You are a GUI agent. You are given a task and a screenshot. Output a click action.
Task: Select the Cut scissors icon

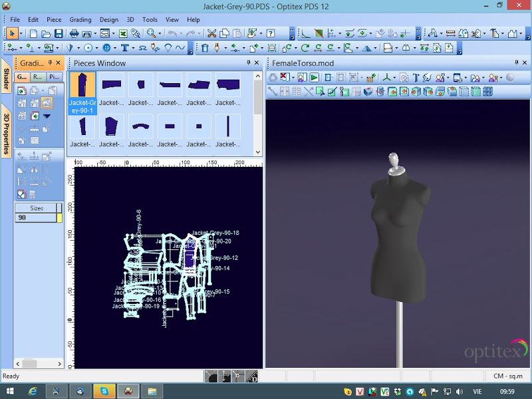tap(211, 33)
